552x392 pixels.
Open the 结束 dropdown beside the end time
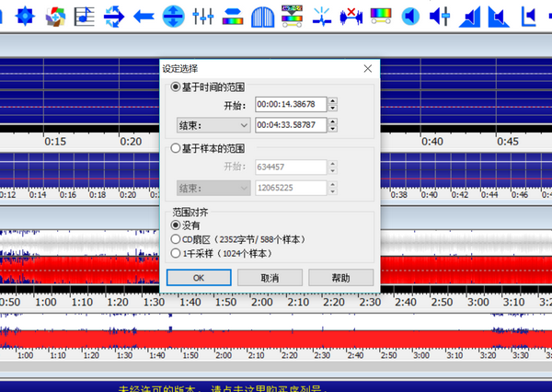[212, 124]
